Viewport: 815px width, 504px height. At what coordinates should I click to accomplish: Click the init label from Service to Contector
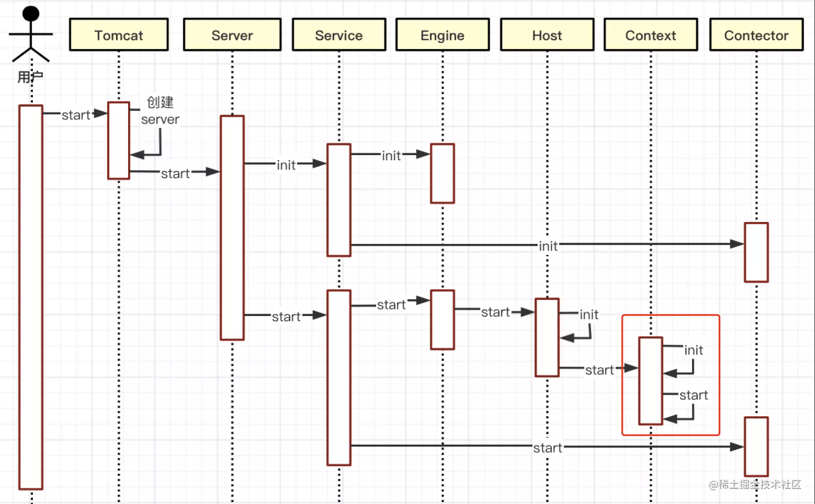(x=548, y=246)
